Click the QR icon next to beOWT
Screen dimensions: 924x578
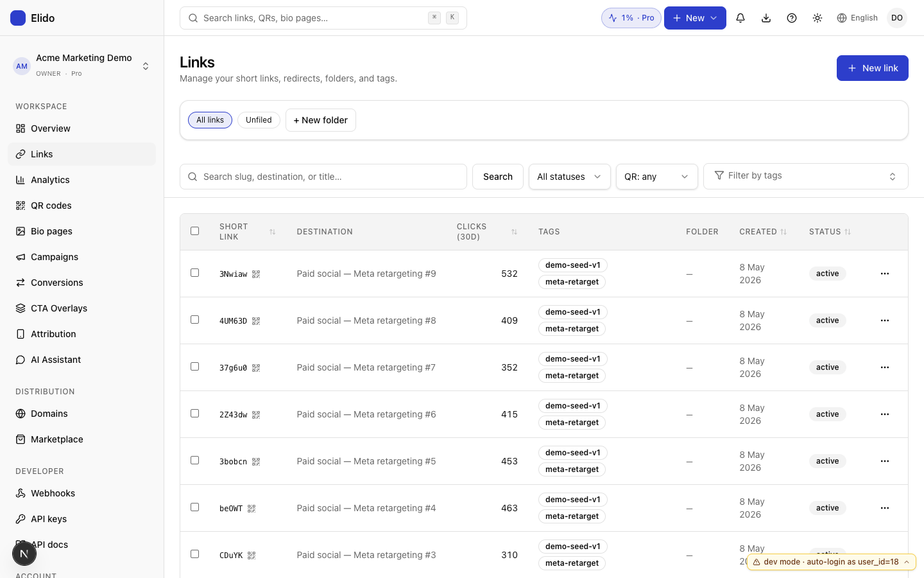pyautogui.click(x=252, y=509)
